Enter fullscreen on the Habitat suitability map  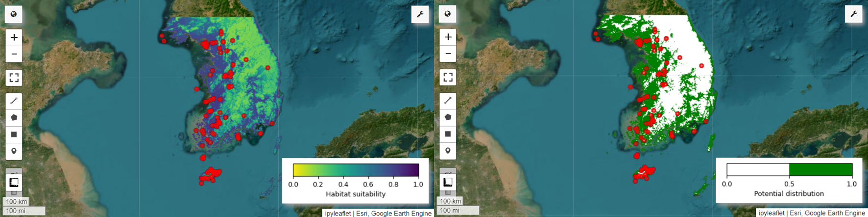tap(14, 78)
